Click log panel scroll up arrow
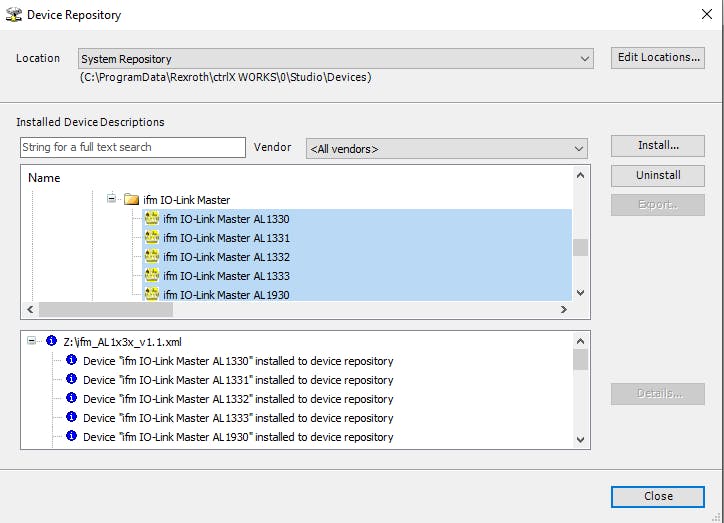 580,341
